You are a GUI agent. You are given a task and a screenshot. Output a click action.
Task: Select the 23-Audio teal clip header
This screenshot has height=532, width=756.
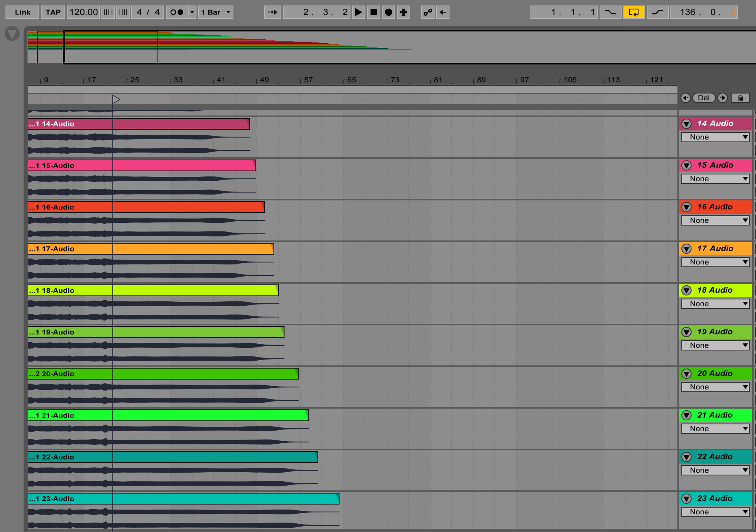tap(183, 499)
